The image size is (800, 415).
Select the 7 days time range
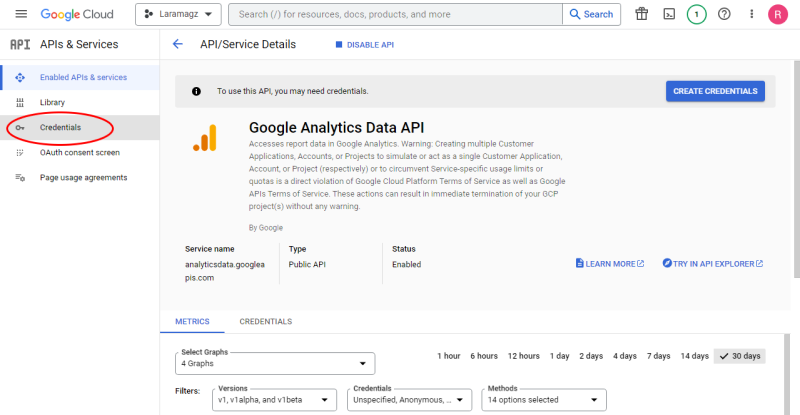[658, 356]
